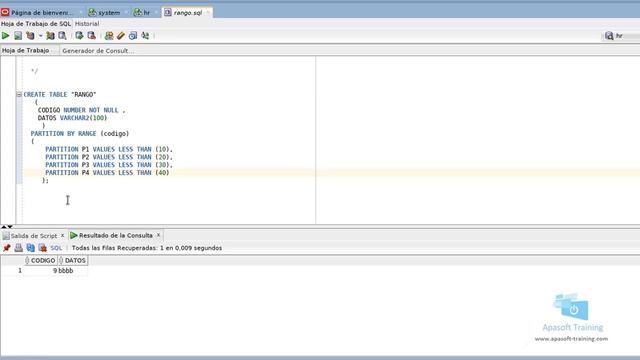Viewport: 640px width, 360px height.
Task: Click the SQL Tuning Advisor icon
Action: pos(62,36)
